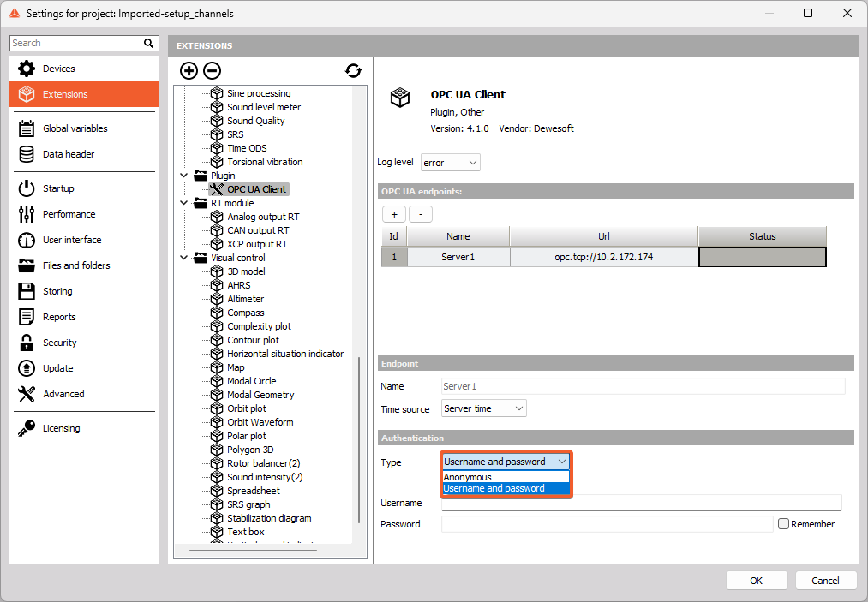Image resolution: width=868 pixels, height=602 pixels.
Task: Collapse the Plugin tree folder
Action: point(183,176)
